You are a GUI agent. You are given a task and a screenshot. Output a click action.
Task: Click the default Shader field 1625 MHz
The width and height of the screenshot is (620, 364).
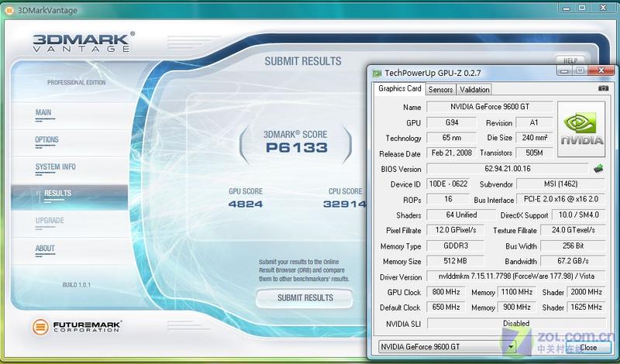point(586,307)
